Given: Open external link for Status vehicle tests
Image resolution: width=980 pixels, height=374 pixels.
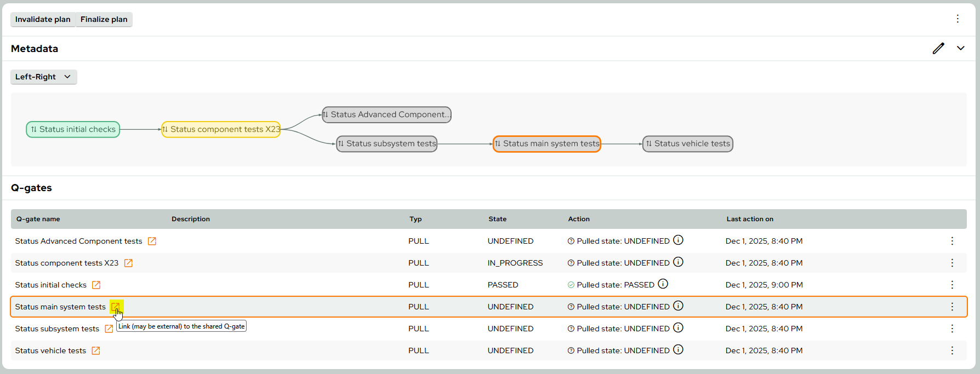Looking at the screenshot, I should coord(95,350).
